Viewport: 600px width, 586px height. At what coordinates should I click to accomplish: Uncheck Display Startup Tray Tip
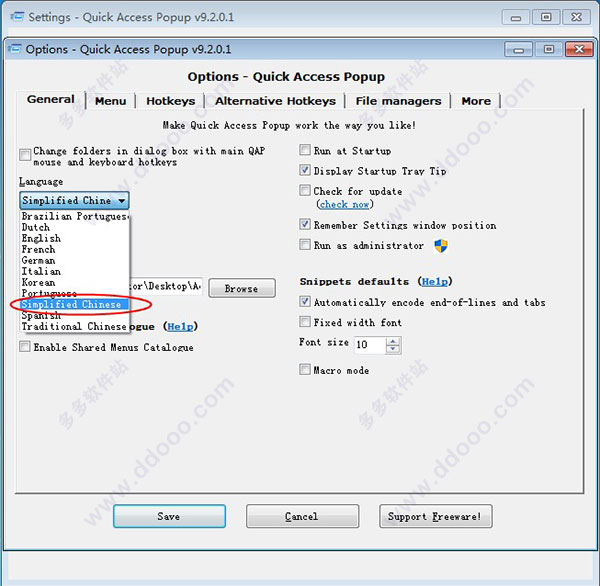[305, 170]
